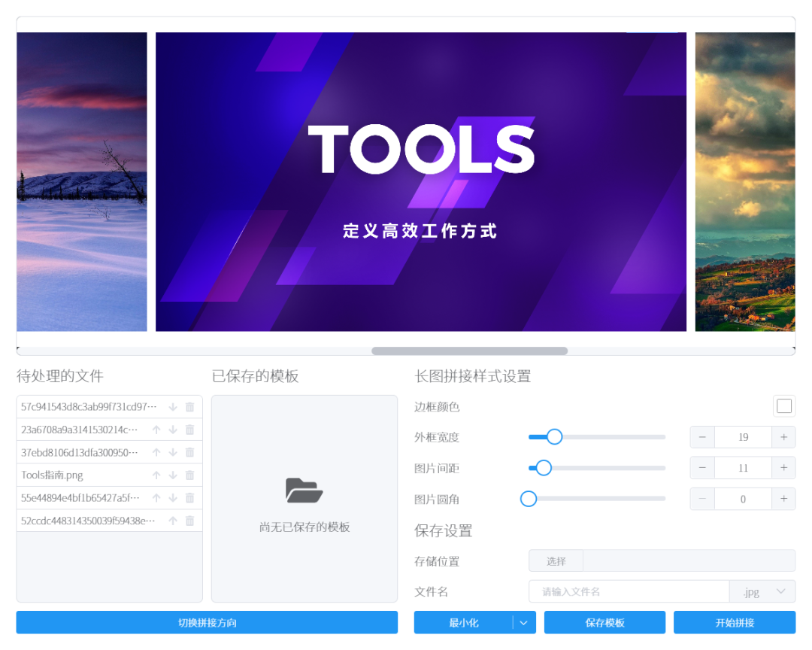Click the 图片圆角 slider handle

click(529, 500)
